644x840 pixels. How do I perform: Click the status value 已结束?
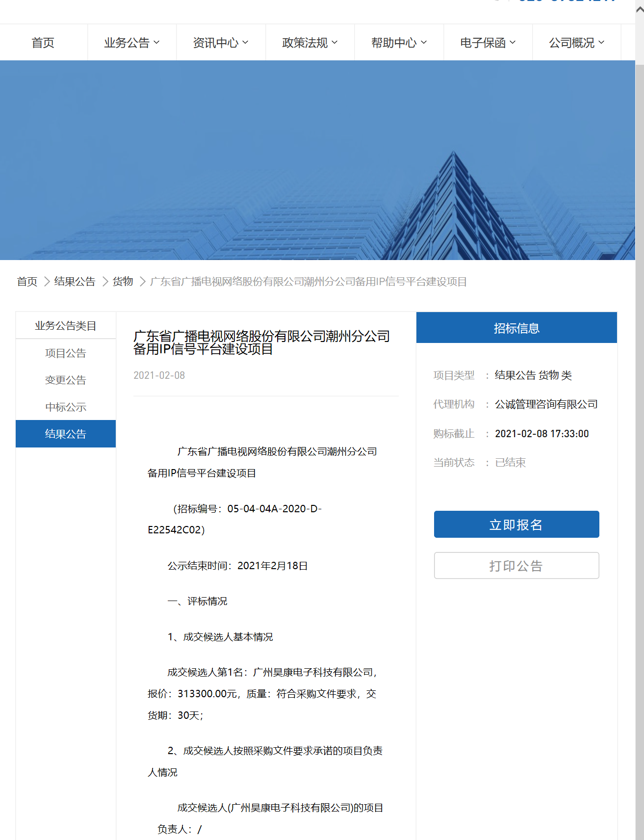pyautogui.click(x=511, y=463)
